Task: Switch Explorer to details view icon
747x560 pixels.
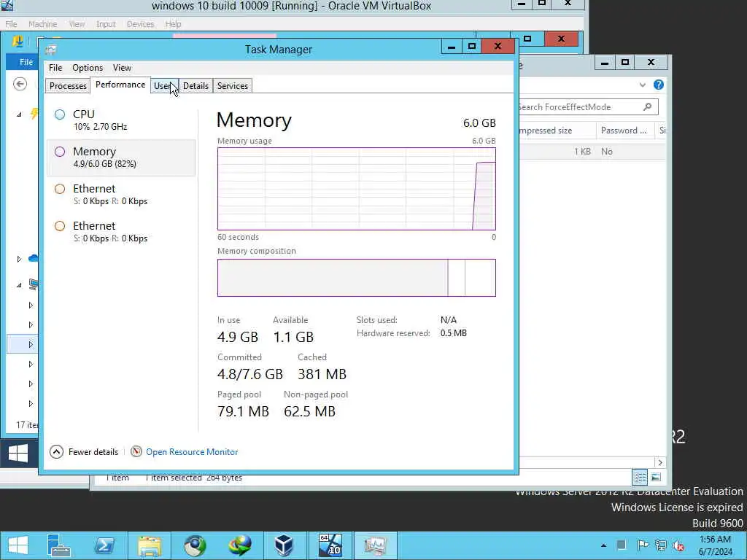Action: 640,477
